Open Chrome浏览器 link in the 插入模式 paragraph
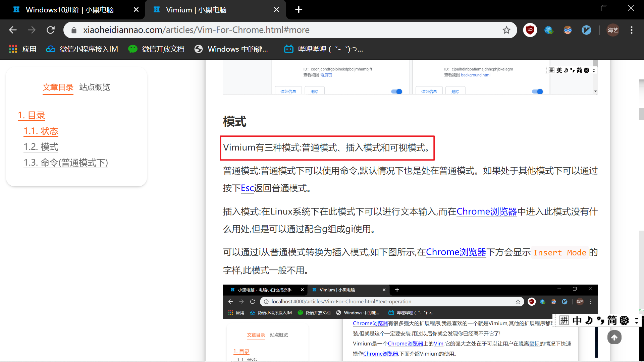This screenshot has height=362, width=644. point(487,212)
